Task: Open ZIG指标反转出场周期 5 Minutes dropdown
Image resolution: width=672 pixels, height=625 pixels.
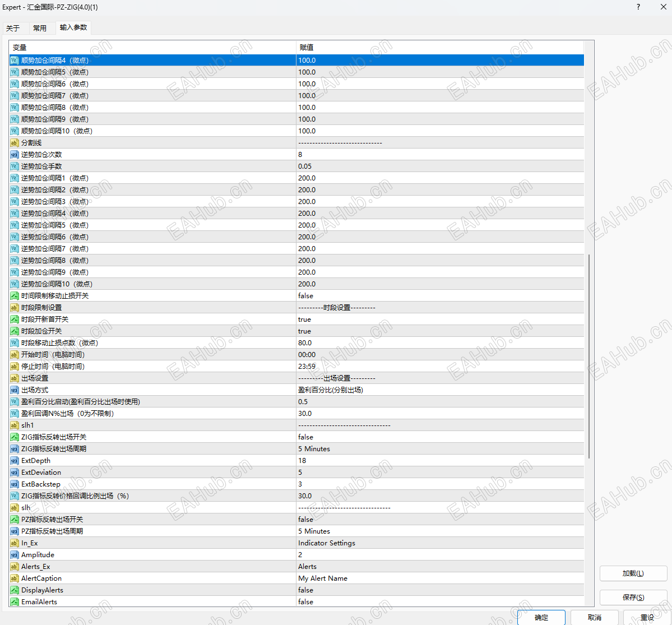Action: coord(440,449)
